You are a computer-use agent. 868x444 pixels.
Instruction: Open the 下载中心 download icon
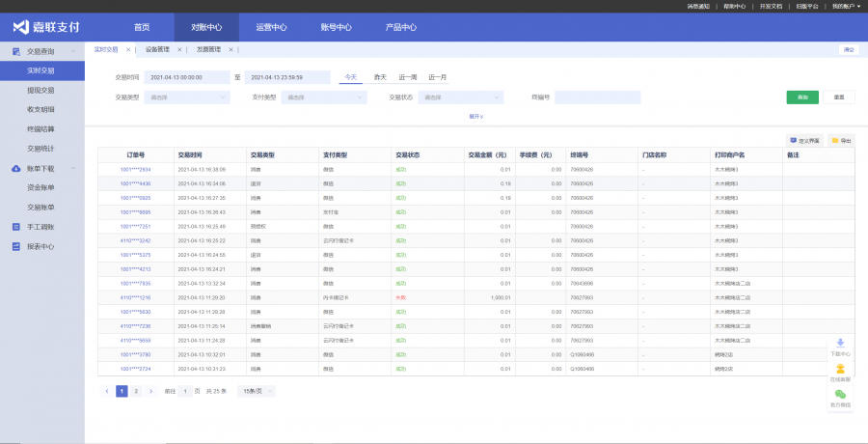tap(840, 343)
